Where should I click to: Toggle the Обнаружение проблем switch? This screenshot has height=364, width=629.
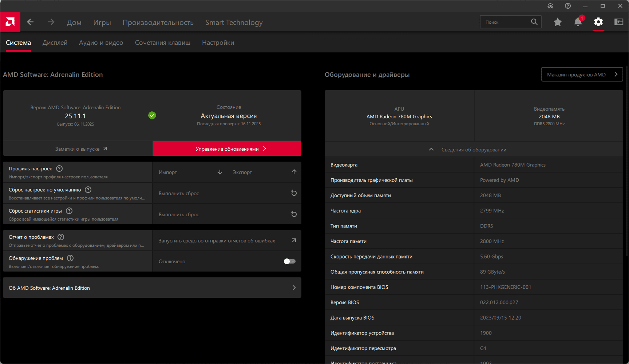click(290, 261)
